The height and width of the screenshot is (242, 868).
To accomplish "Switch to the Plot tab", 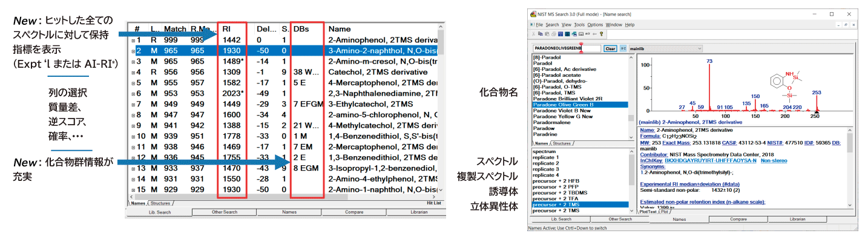I will point(665,212).
